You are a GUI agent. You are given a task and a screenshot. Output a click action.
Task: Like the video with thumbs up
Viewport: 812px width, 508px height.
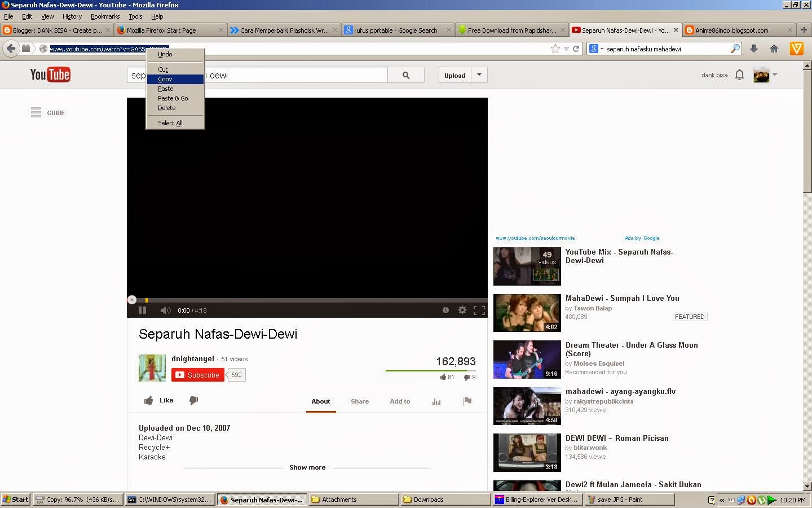click(x=148, y=400)
